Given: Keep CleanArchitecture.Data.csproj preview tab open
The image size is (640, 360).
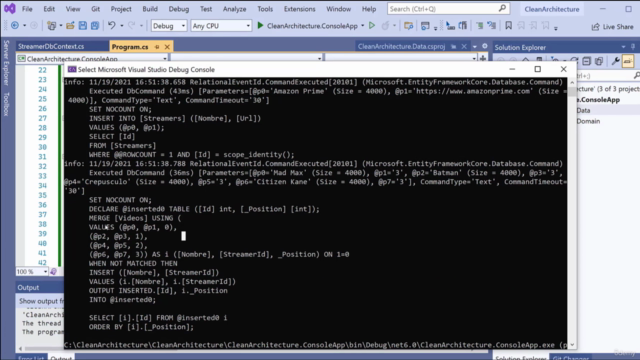Looking at the screenshot, I should (x=453, y=47).
